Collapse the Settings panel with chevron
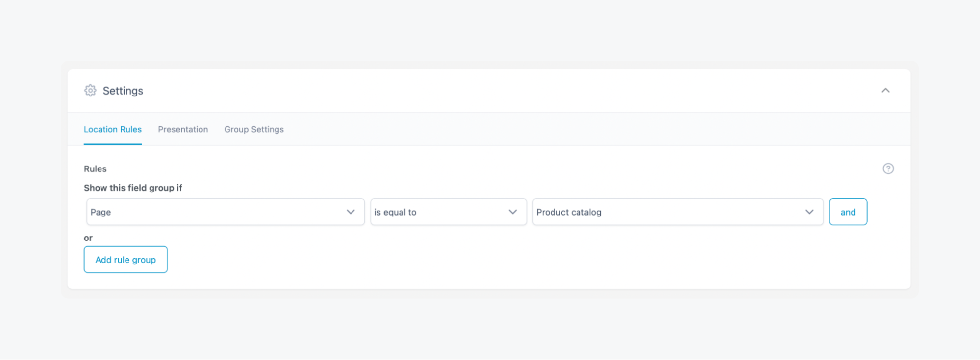The height and width of the screenshot is (360, 980). 885,91
